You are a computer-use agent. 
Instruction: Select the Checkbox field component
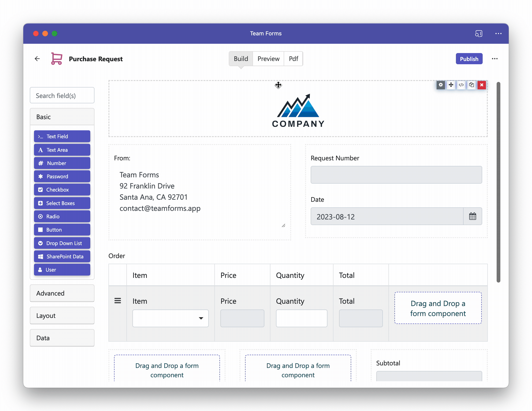[x=62, y=189]
